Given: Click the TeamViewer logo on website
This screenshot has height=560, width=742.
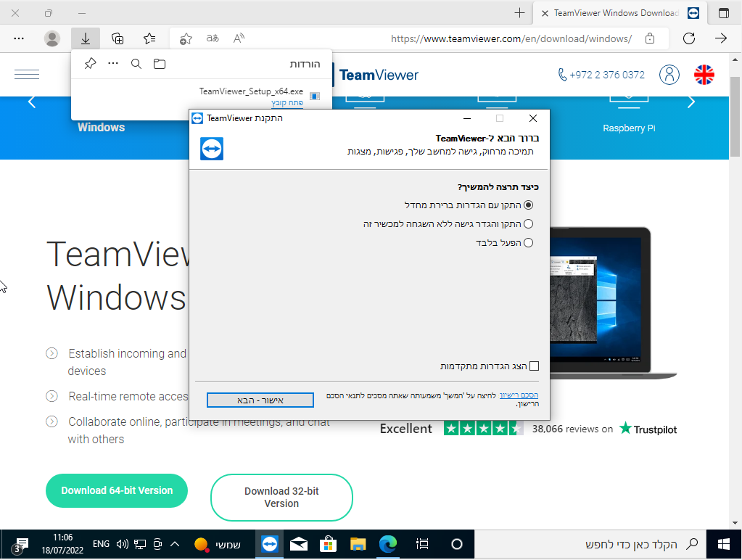Looking at the screenshot, I should tap(379, 75).
